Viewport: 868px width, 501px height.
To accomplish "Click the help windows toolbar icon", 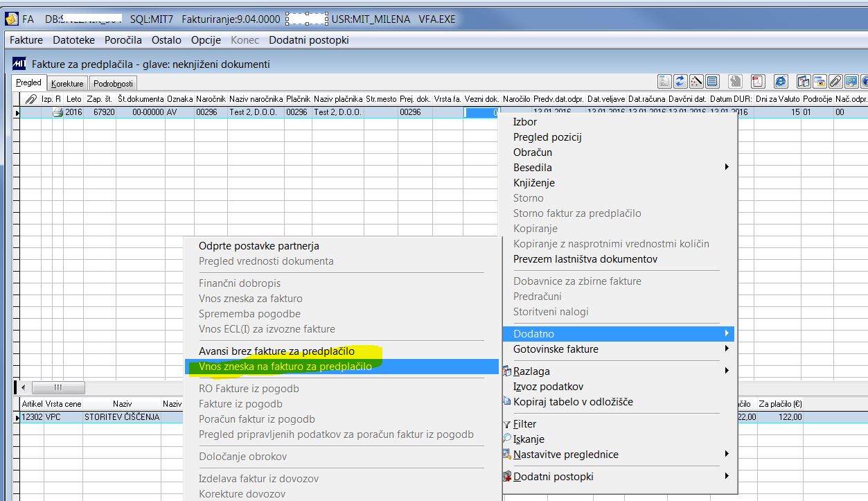I will [x=804, y=81].
